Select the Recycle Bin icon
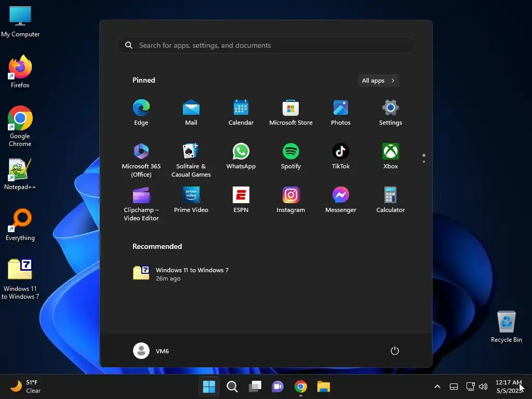The height and width of the screenshot is (399, 532). pyautogui.click(x=506, y=327)
